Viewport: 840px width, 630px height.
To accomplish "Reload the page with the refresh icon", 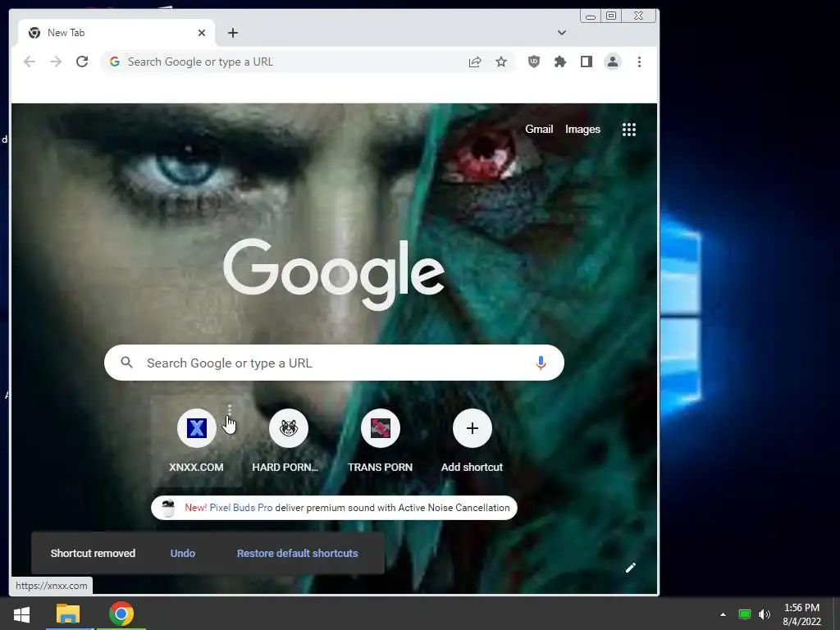I will pos(82,62).
